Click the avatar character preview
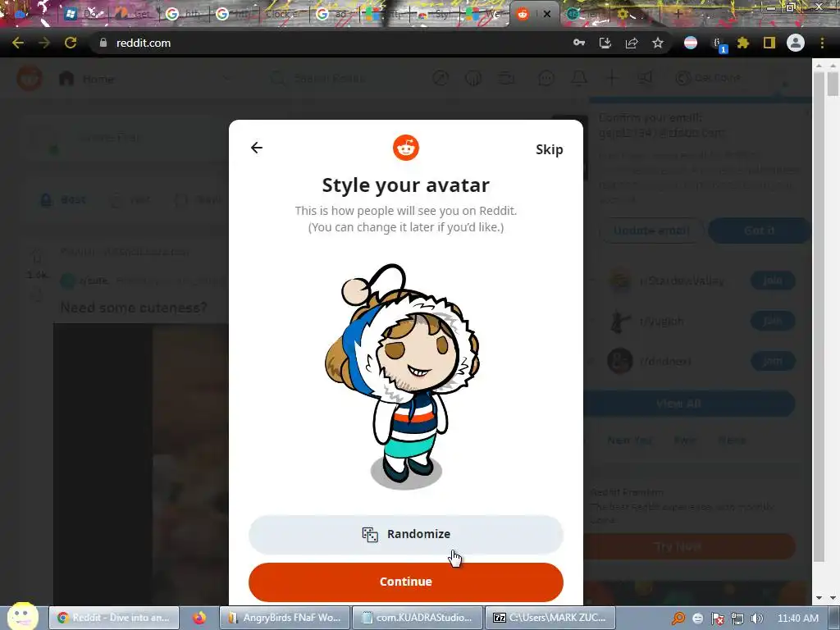840x630 pixels. pyautogui.click(x=402, y=376)
